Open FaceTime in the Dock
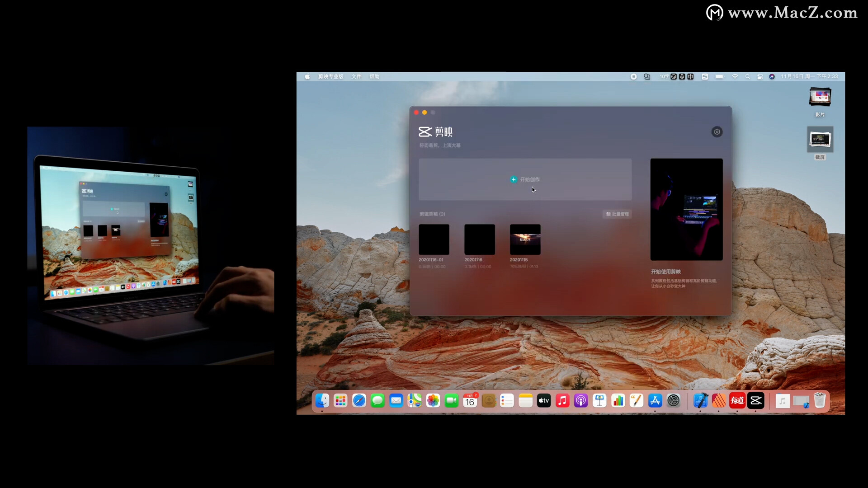The width and height of the screenshot is (868, 488). point(452,401)
